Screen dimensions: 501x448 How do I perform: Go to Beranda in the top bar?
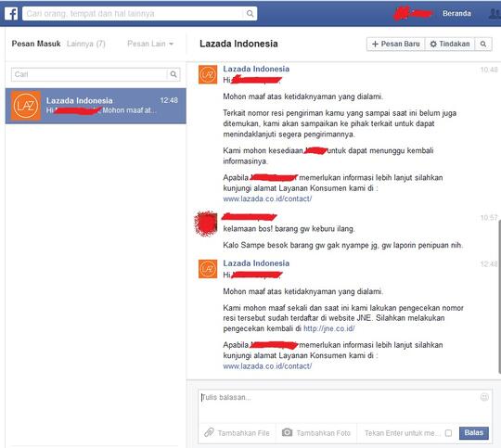point(456,13)
